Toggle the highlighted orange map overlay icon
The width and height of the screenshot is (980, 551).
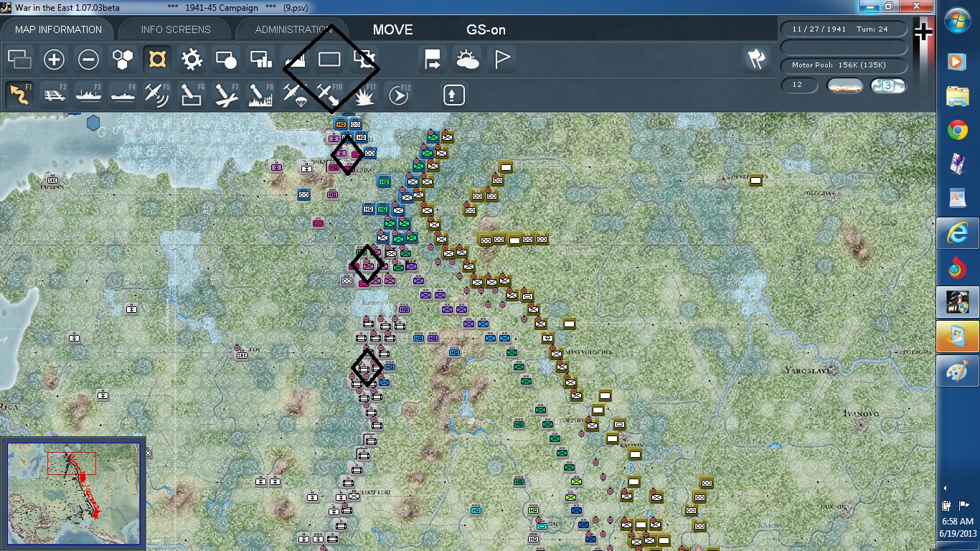click(x=157, y=60)
